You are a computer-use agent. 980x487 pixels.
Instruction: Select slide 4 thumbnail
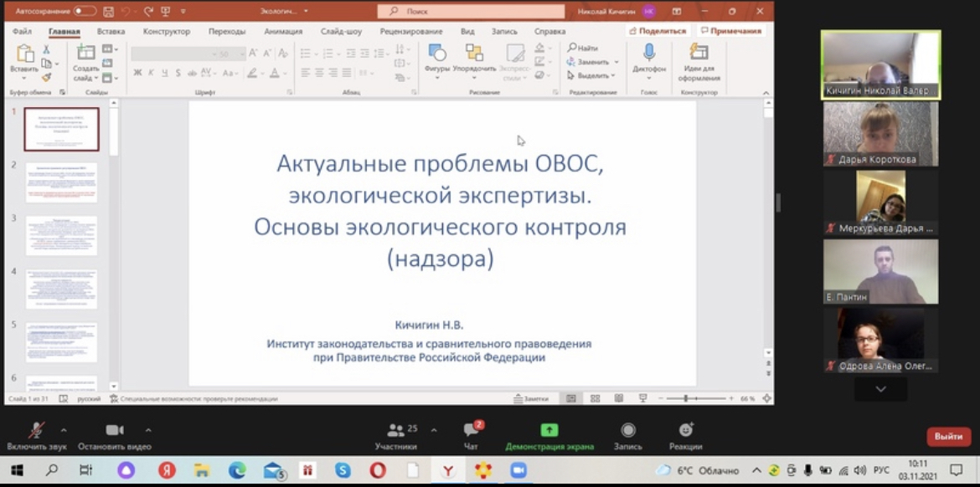click(61, 289)
